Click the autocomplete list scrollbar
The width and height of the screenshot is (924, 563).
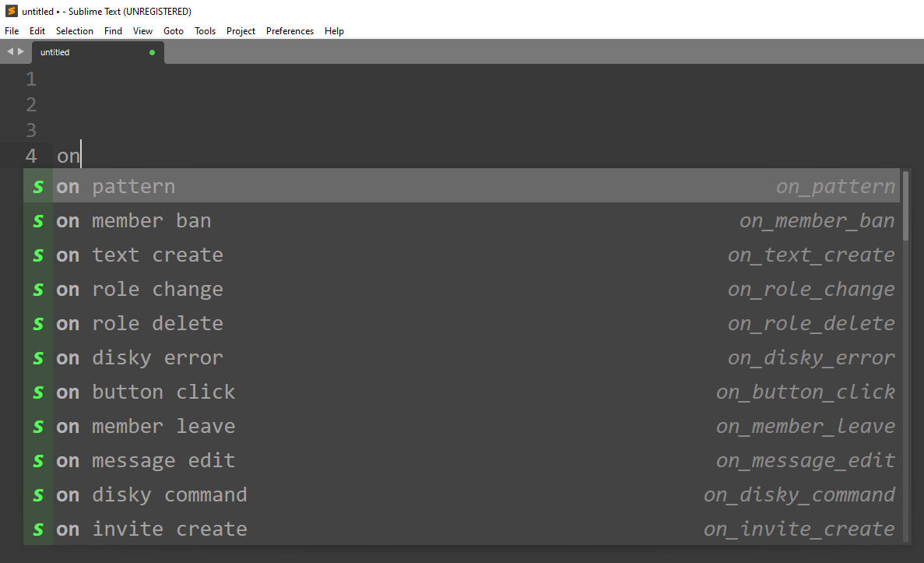905,206
